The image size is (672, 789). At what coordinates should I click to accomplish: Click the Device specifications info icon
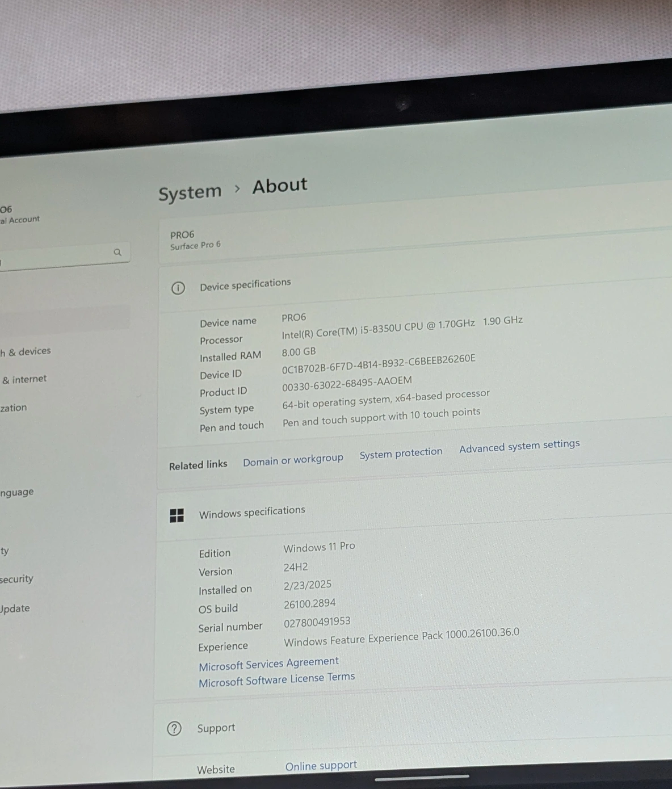point(178,288)
